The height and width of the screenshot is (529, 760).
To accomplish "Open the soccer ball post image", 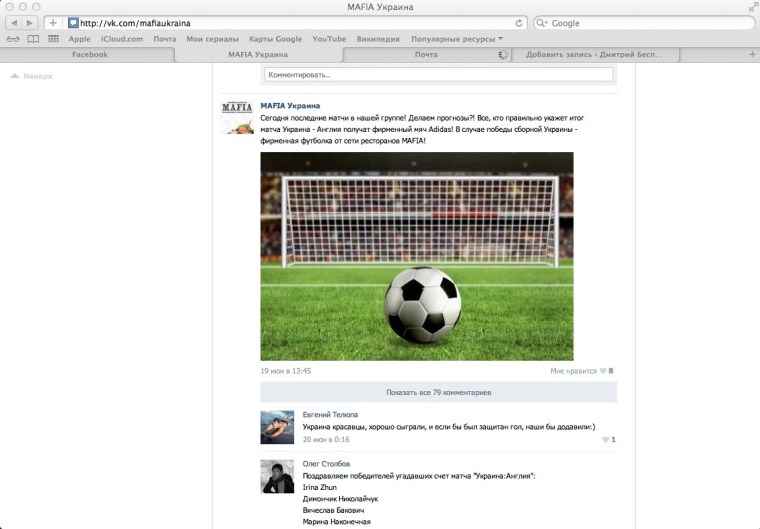I will pyautogui.click(x=417, y=256).
